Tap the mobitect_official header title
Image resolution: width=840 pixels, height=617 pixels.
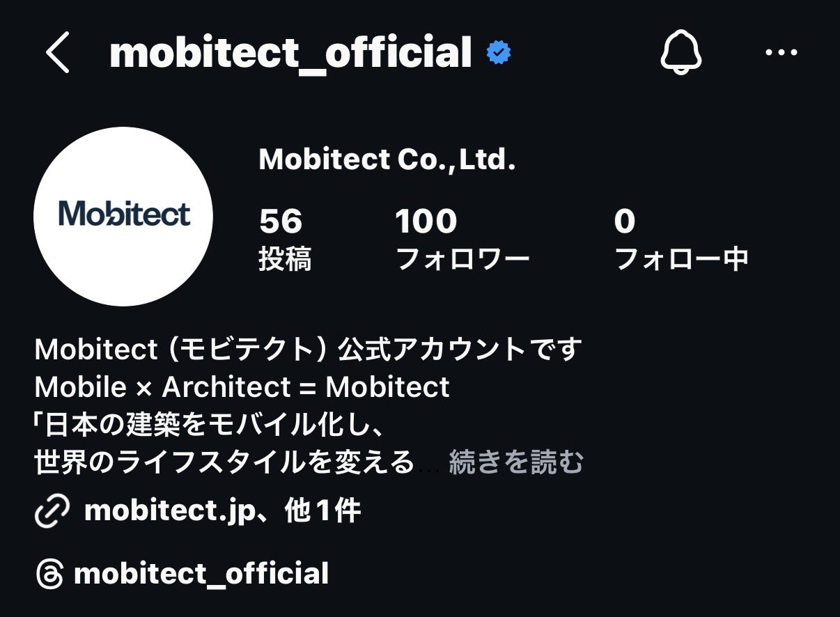290,53
